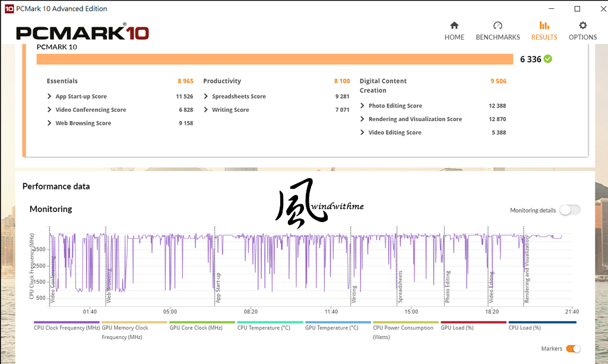This screenshot has width=608, height=364.
Task: Click the Rendering score value 12 870
Action: point(498,119)
